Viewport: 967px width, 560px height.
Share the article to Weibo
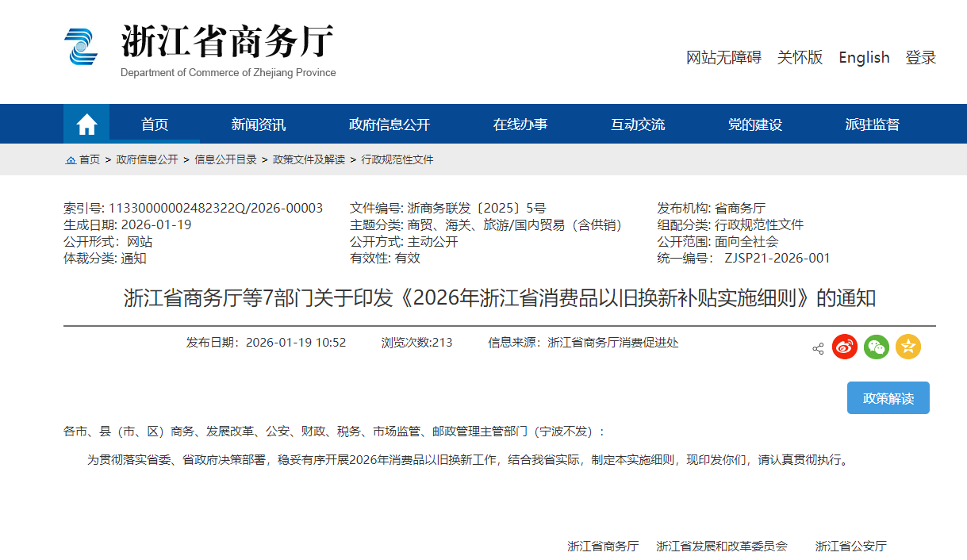845,347
